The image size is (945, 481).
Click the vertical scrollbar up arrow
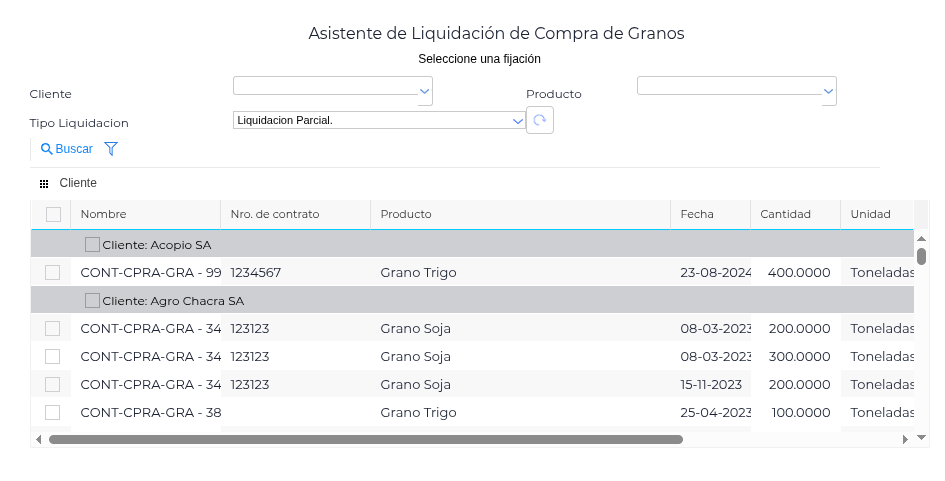[x=922, y=238]
